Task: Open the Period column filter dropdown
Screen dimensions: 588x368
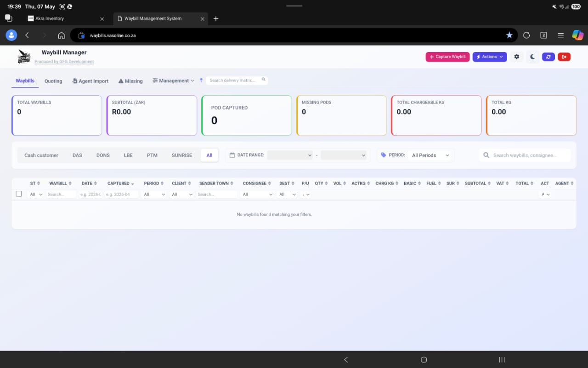Action: point(154,195)
